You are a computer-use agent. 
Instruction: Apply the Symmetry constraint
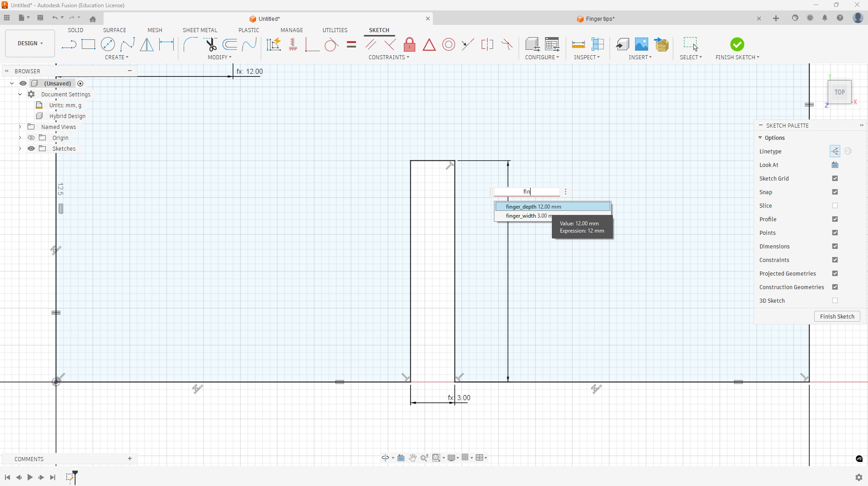click(x=487, y=44)
